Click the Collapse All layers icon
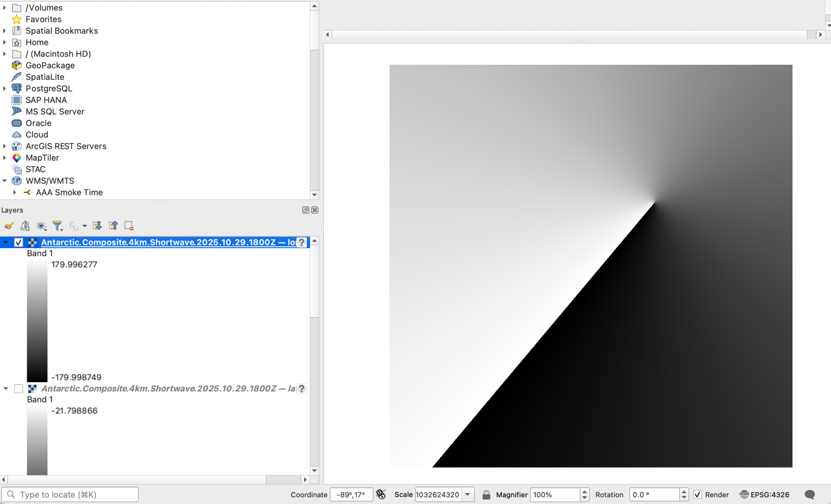 pos(113,226)
